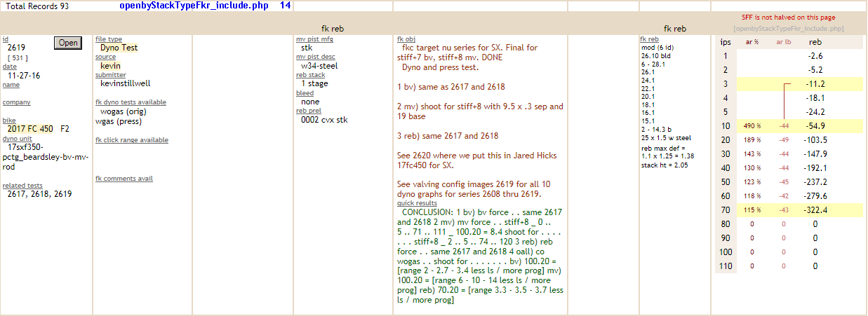The image size is (868, 316).
Task: Open "fk dyno tests available" label
Action: pos(131,102)
